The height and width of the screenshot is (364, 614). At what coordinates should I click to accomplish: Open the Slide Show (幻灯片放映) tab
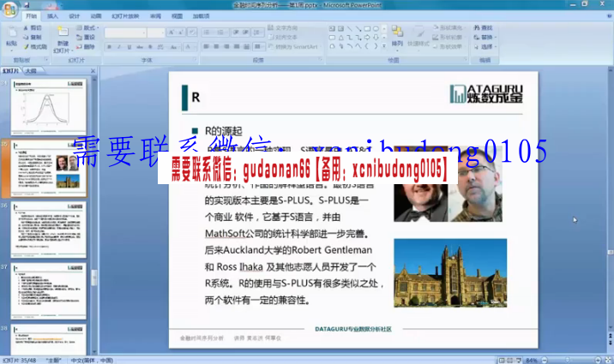pos(125,16)
